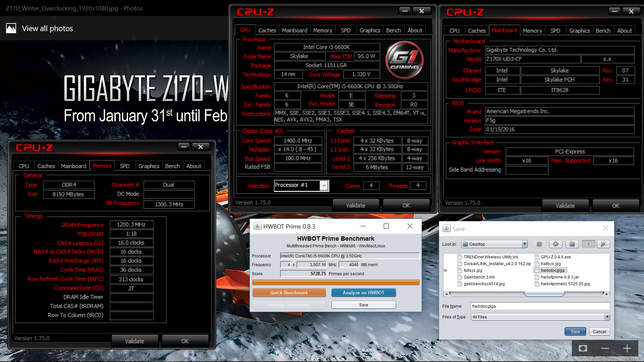Click the horizontal scrollbar thumb in file list
The width and height of the screenshot is (644, 362).
pyautogui.click(x=544, y=294)
